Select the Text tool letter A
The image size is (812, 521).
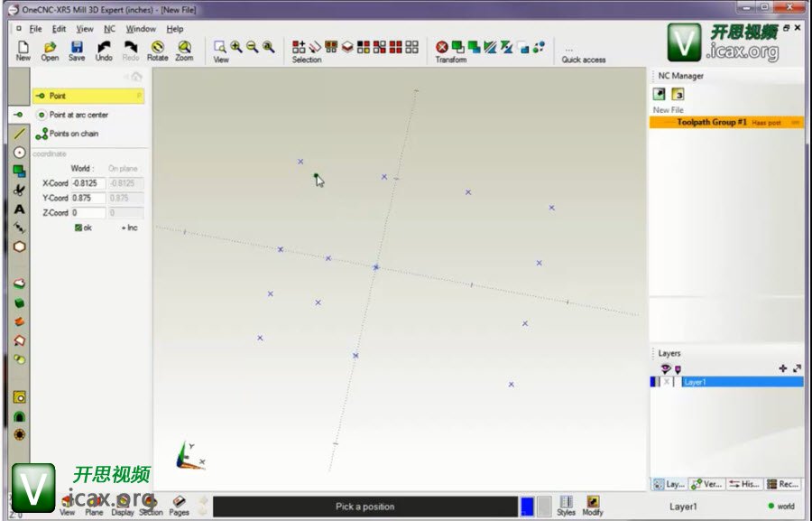19,209
